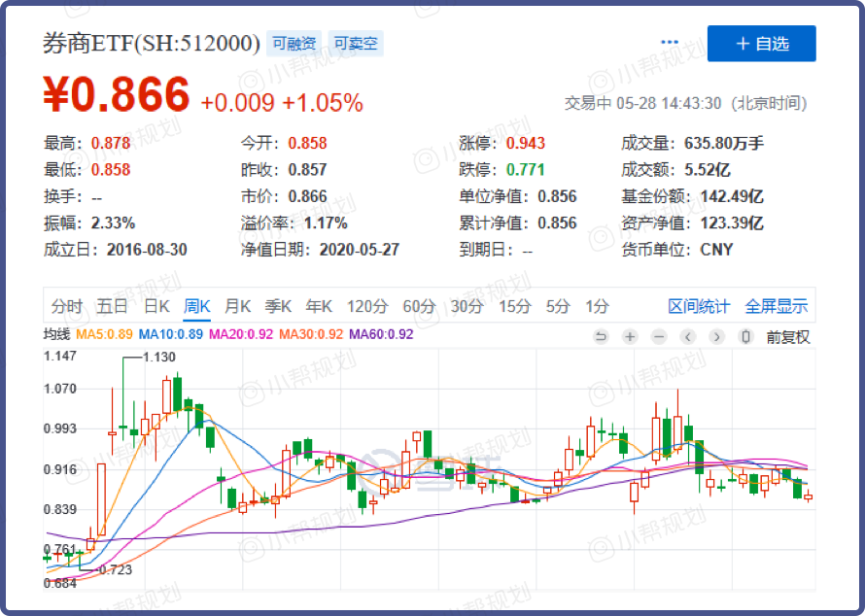Switch to the 120分 interval tab

pos(367,306)
